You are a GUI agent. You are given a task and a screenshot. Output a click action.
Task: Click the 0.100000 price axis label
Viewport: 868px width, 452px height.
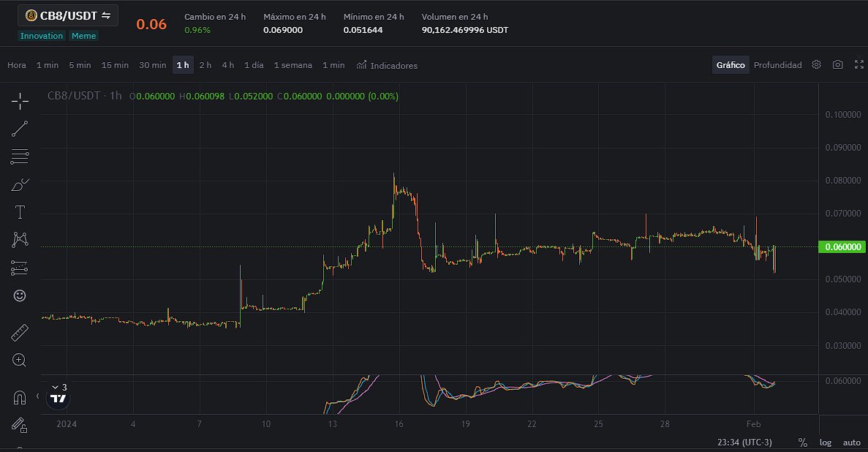[x=843, y=115]
